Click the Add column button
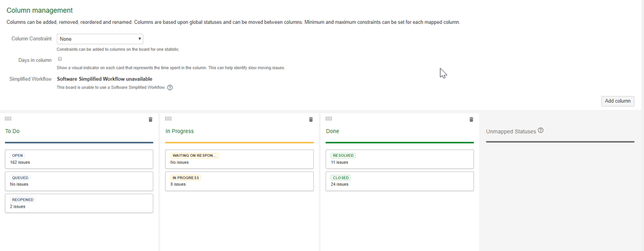Viewport: 644px width, 251px height. click(618, 101)
